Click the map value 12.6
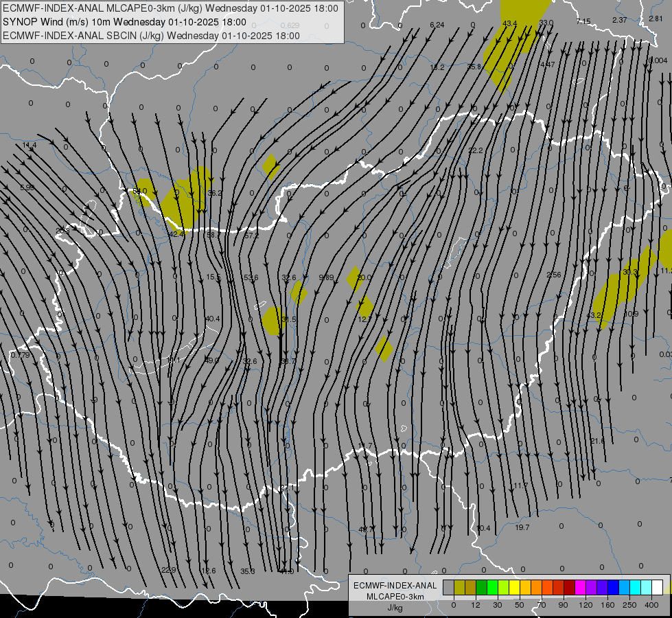 pos(208,571)
